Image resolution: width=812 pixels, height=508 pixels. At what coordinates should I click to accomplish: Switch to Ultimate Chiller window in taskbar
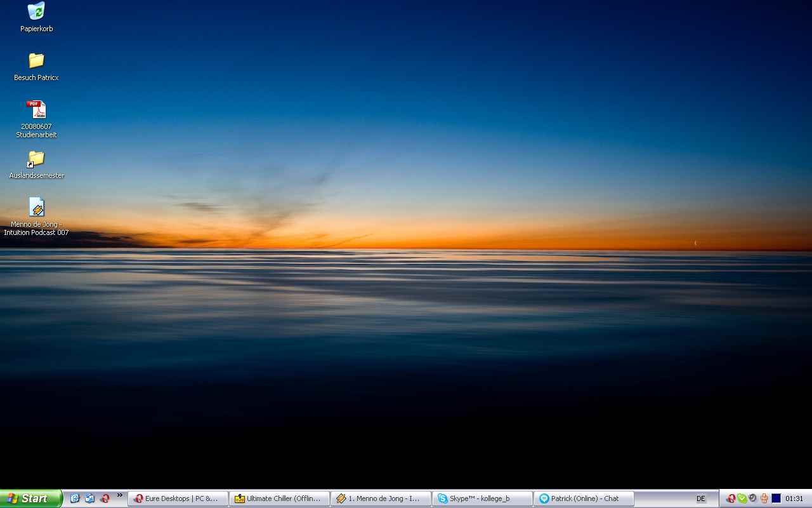click(279, 498)
